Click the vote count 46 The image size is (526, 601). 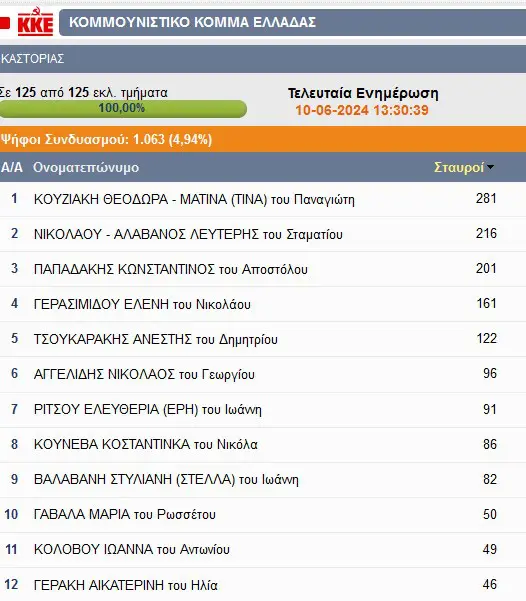490,585
